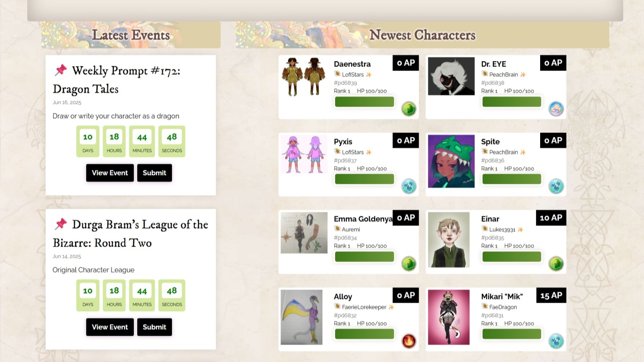The image size is (644, 362).
Task: Open the Weekly Prompt #172 Dragon Tales title
Action: click(117, 80)
